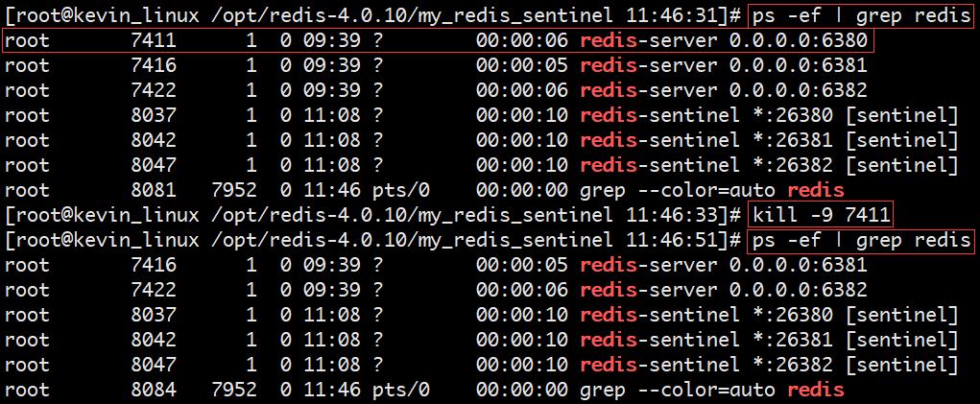The height and width of the screenshot is (404, 980).
Task: Click redis-server 0.0.0.0:6381 in the second listing
Action: pos(724,266)
